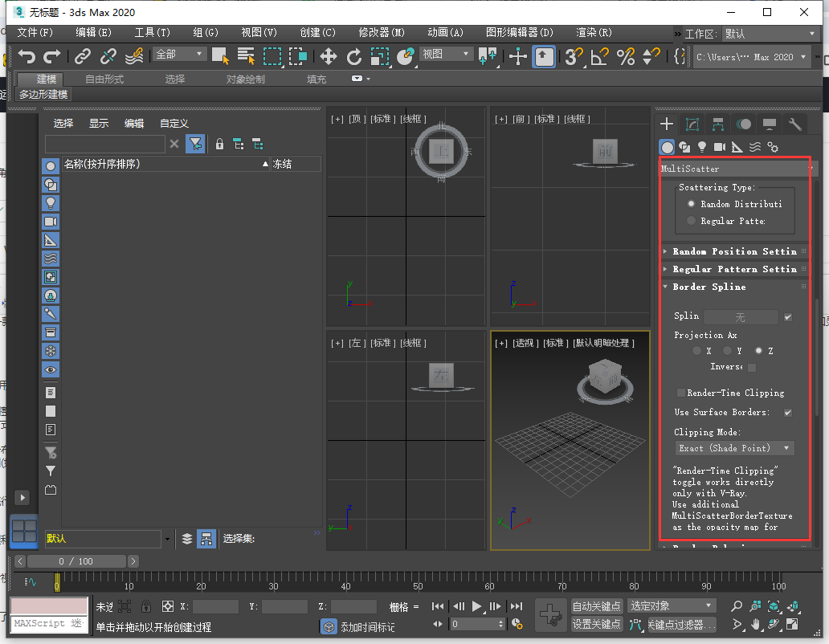Select the Select and Rotate tool
The height and width of the screenshot is (644, 829).
pyautogui.click(x=356, y=57)
